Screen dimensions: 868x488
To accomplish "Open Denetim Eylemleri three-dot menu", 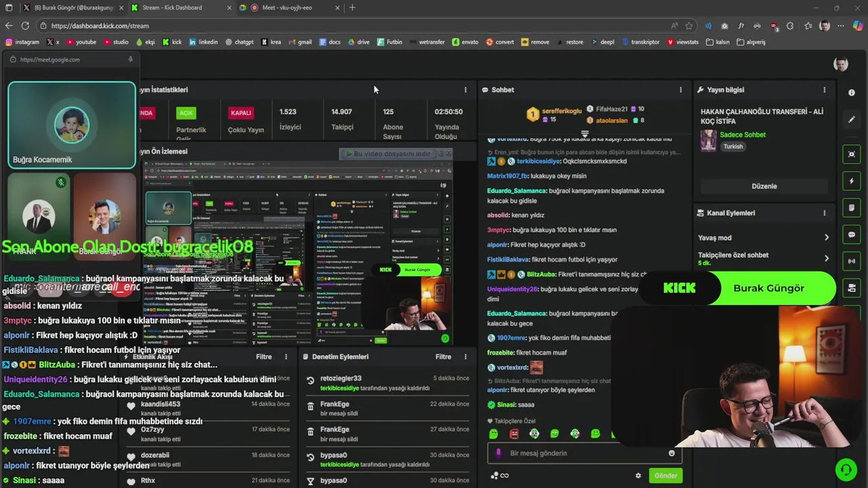I will click(x=465, y=357).
